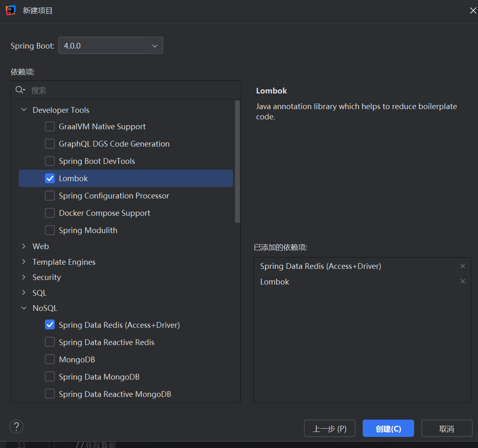This screenshot has height=448, width=478.
Task: Close the New Project dialog
Action: point(473,11)
